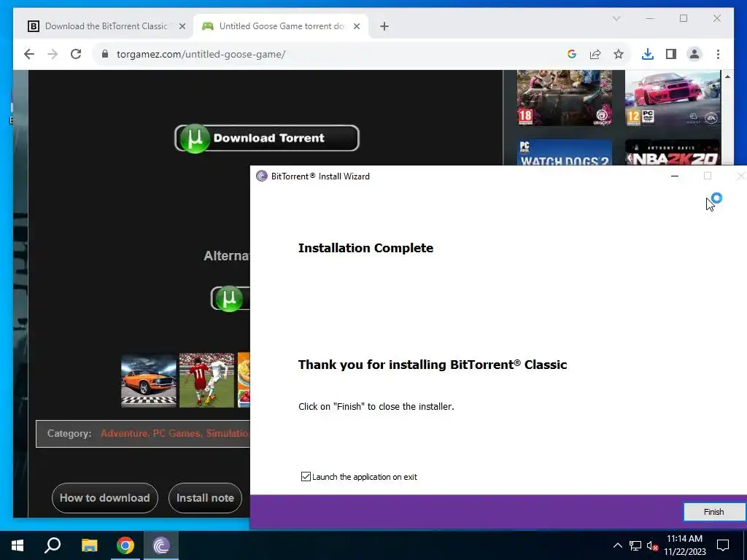Share this page icon

coord(595,54)
